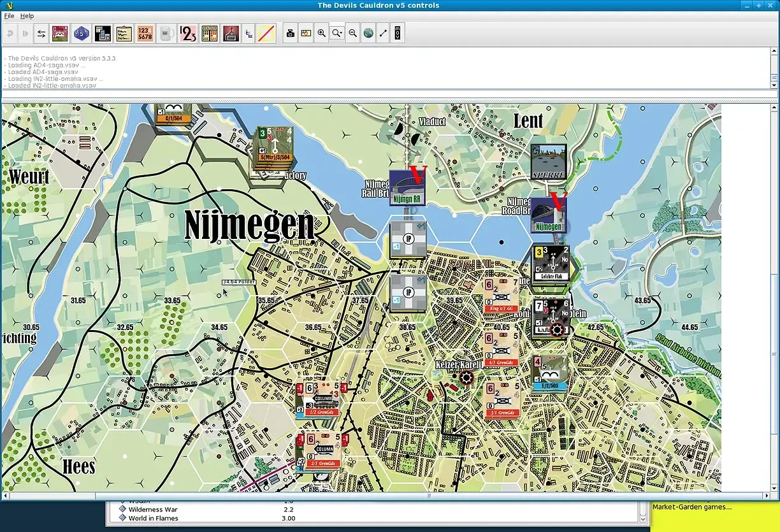The image size is (780, 532).
Task: Show the overview map window icon
Action: tap(306, 33)
